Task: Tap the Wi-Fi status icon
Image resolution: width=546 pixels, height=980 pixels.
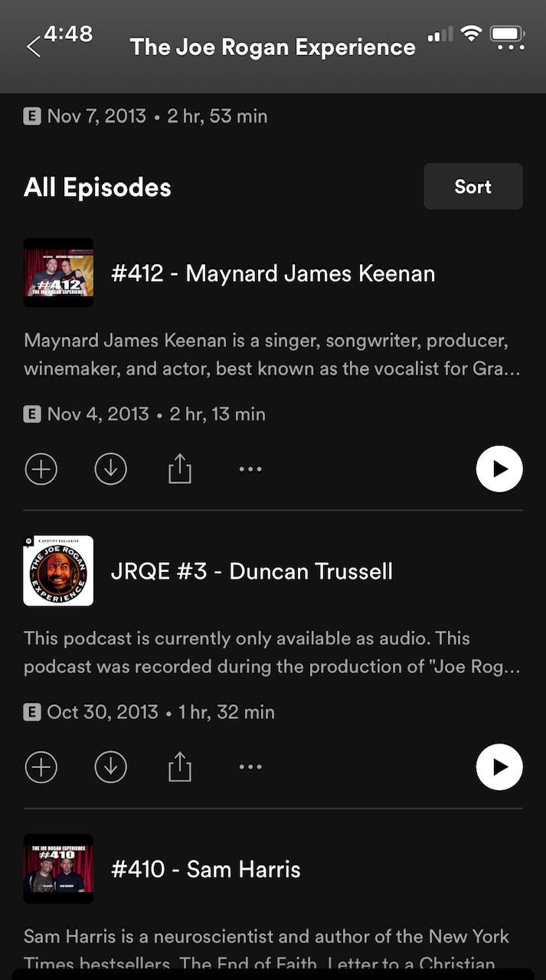Action: click(472, 34)
